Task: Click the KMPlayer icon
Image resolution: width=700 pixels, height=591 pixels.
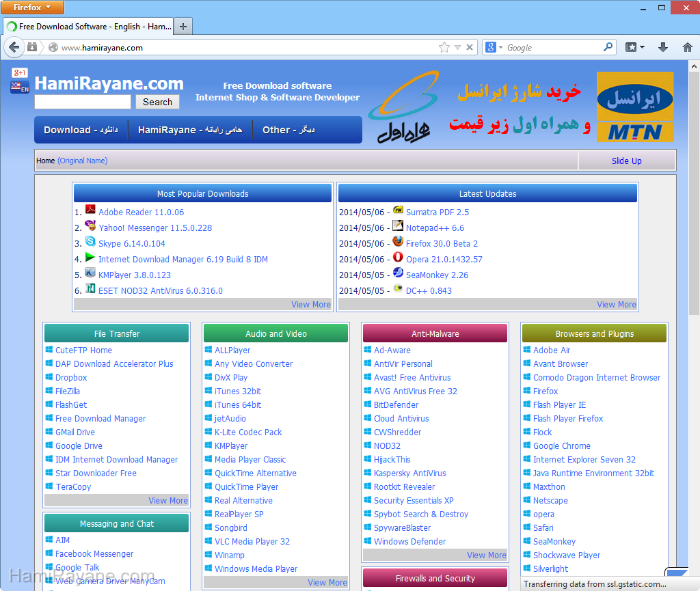Action: (91, 273)
